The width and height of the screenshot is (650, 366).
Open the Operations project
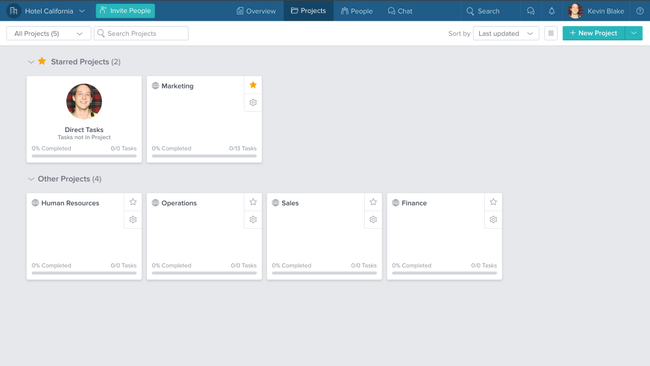(x=179, y=203)
